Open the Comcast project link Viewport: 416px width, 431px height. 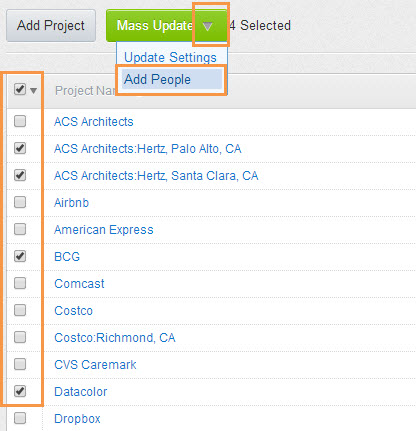point(79,284)
